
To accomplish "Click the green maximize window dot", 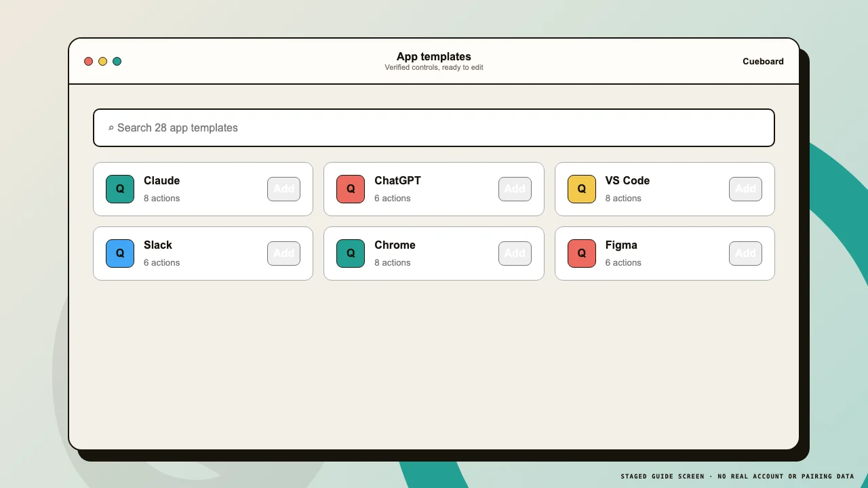I will coord(117,62).
